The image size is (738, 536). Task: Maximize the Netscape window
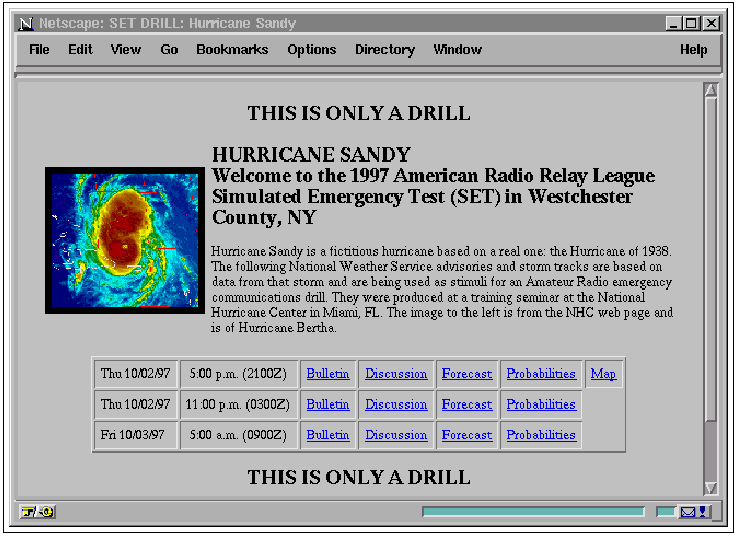[692, 23]
